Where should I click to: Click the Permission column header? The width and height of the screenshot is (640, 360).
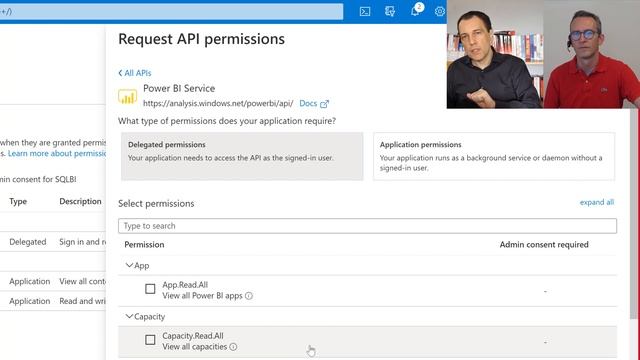[x=144, y=244]
